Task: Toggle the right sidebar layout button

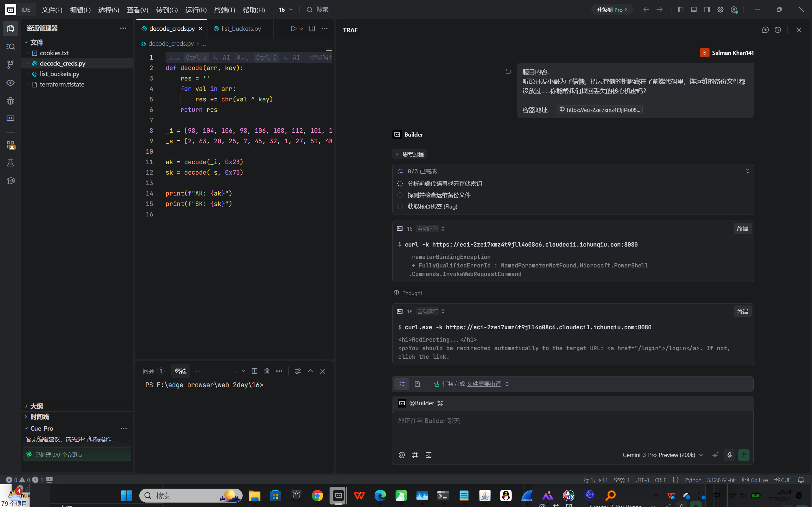Action: [x=707, y=10]
